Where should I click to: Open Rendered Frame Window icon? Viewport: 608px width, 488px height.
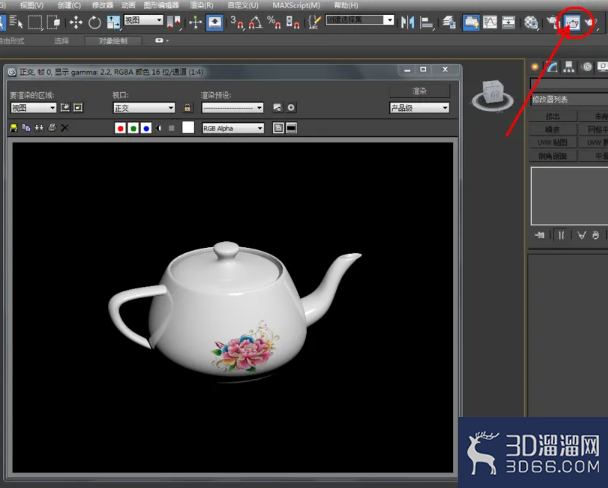tap(572, 22)
